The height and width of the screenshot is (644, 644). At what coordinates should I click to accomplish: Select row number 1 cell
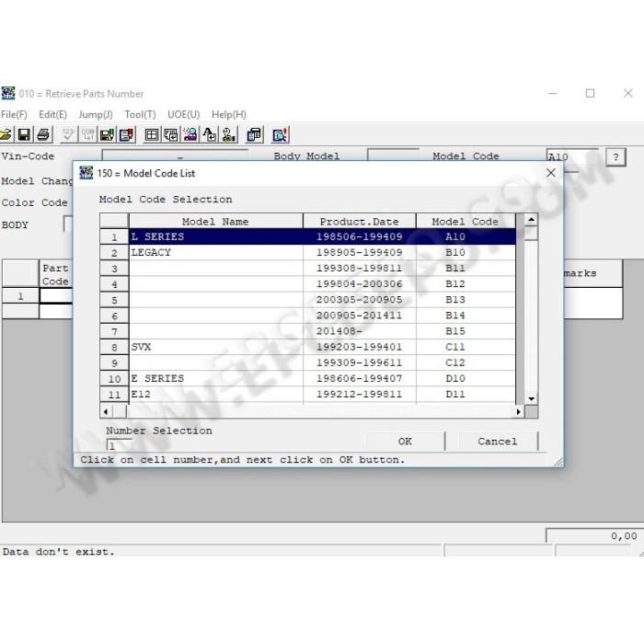[x=114, y=237]
